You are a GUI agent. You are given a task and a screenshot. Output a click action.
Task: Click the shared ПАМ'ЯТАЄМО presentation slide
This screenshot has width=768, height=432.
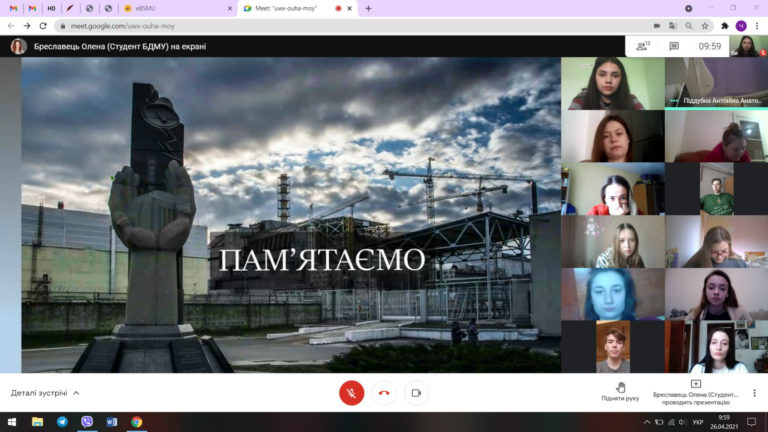[290, 215]
